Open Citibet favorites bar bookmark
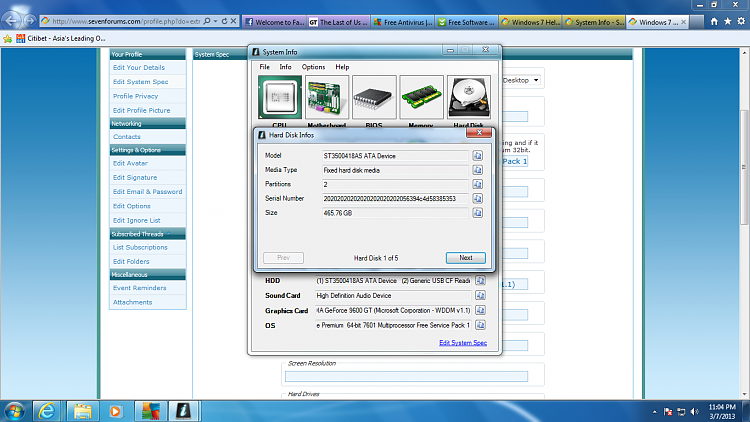750x422 pixels. [x=61, y=38]
